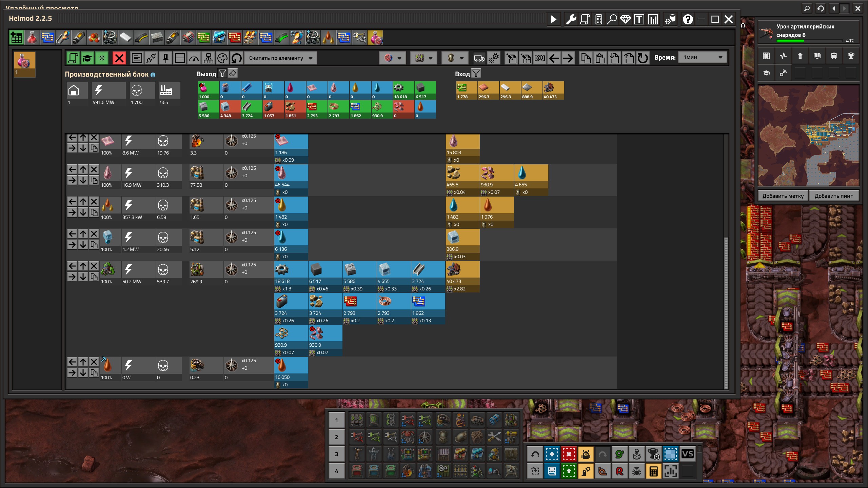Toggle the input filter funnel icon
This screenshot has height=488, width=868.
point(476,73)
